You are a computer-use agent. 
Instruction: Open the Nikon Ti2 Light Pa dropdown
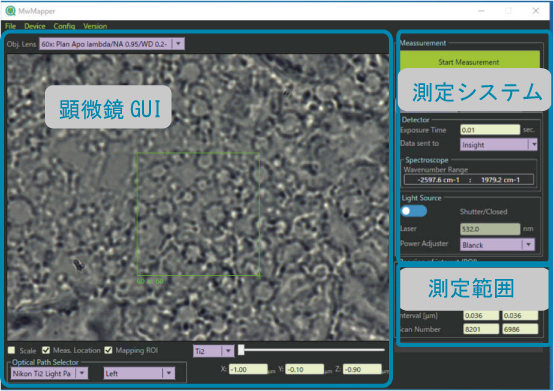[x=49, y=373]
